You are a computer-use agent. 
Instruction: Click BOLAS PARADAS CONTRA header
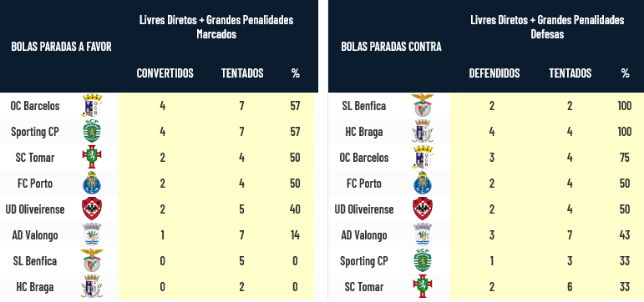(391, 47)
